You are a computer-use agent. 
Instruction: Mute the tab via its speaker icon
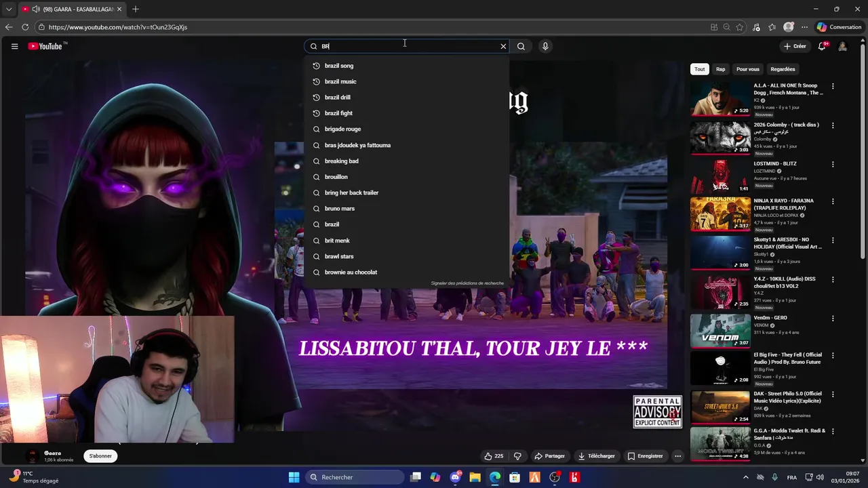pos(35,9)
